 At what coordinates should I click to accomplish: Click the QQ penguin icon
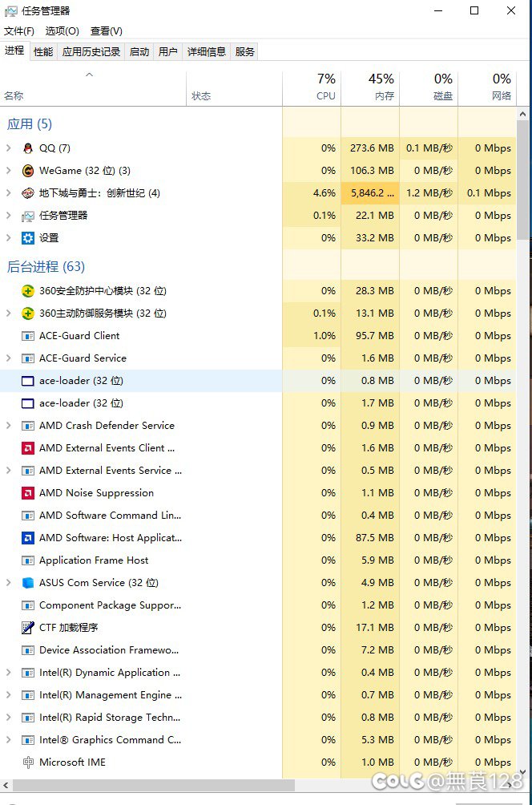[28, 148]
